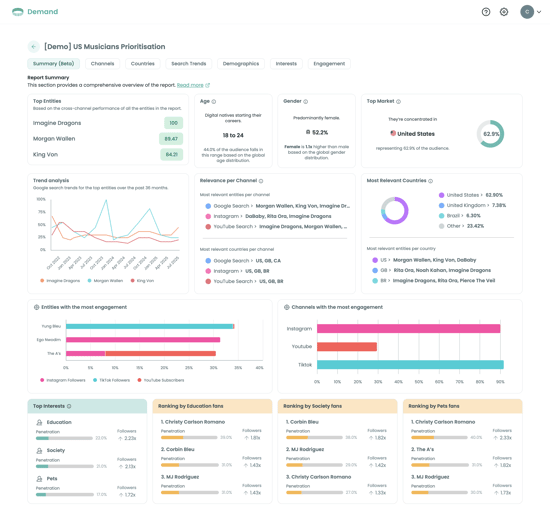Image resolution: width=550 pixels, height=520 pixels.
Task: Expand the account dropdown chevron
Action: 539,12
